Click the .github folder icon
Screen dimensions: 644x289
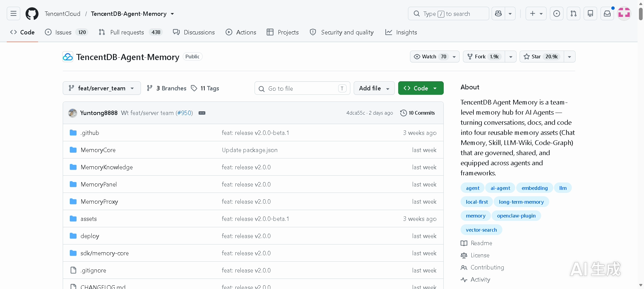coord(73,133)
